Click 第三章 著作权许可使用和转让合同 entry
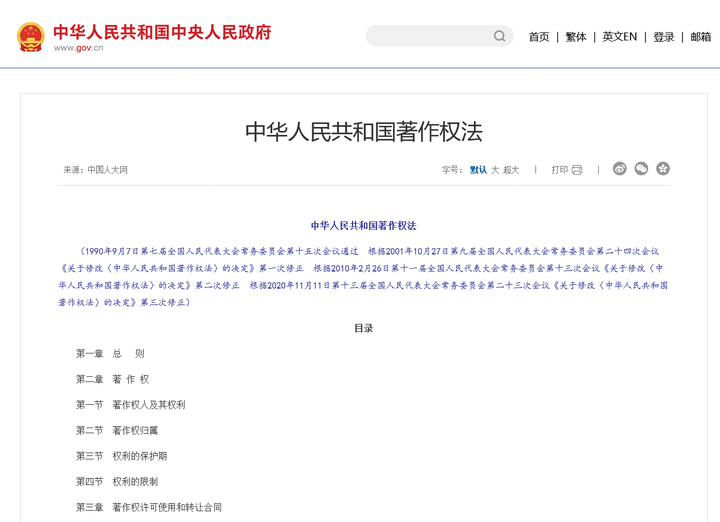Viewport: 720px width, 522px height. [x=149, y=507]
